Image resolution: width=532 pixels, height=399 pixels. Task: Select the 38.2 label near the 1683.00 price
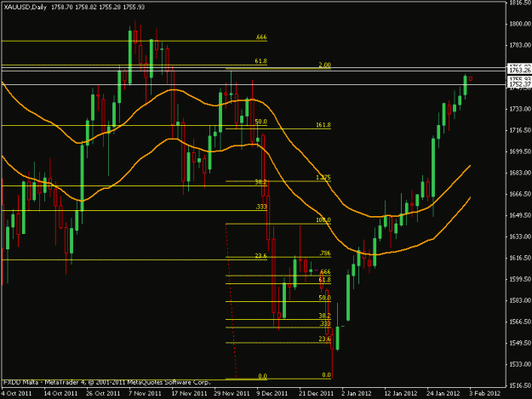click(x=261, y=182)
